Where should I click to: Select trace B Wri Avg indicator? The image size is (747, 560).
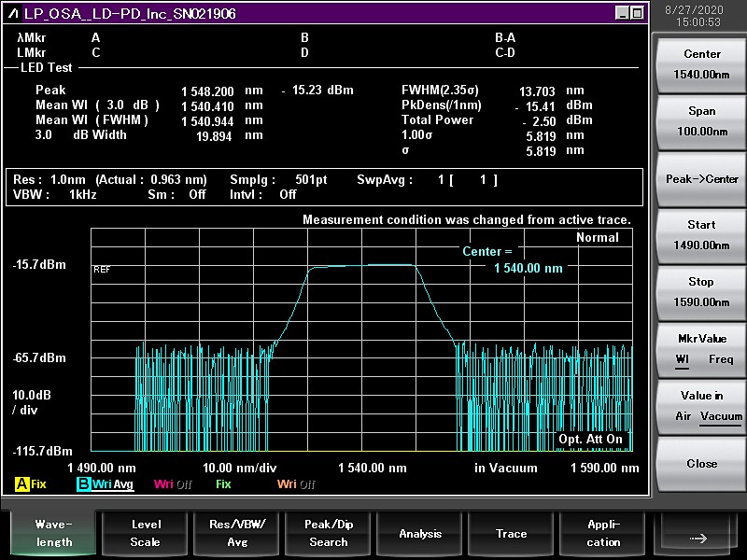[105, 484]
